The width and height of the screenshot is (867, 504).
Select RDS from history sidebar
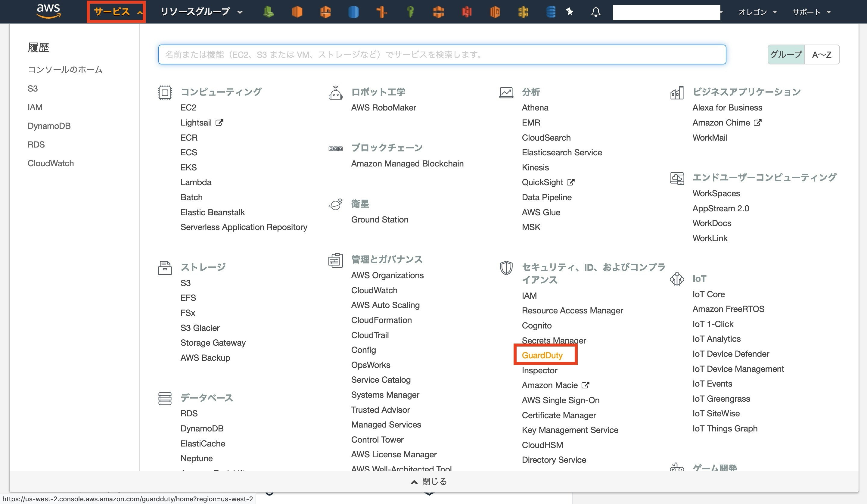click(36, 144)
